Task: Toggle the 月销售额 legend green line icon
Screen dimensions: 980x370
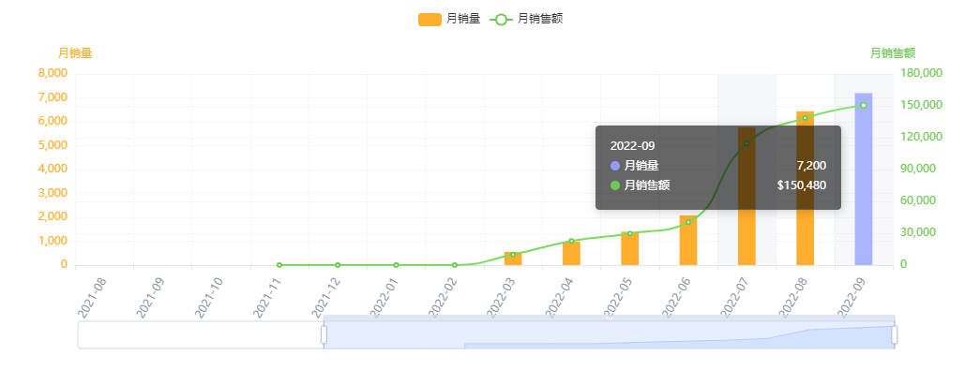Action: 501,20
